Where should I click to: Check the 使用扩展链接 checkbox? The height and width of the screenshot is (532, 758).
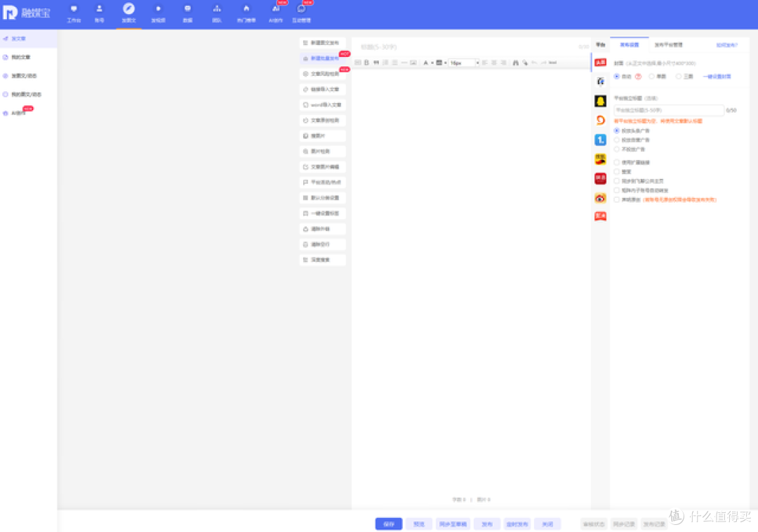tap(617, 162)
